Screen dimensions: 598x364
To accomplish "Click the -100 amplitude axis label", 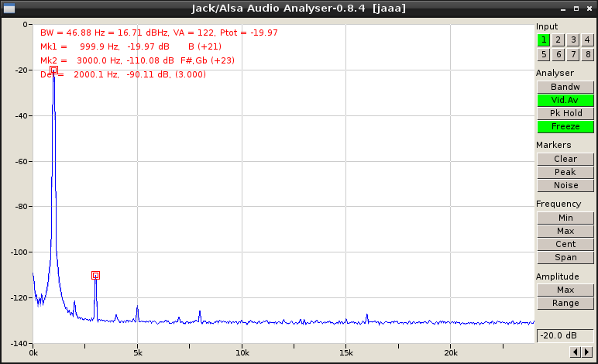I will (x=20, y=252).
